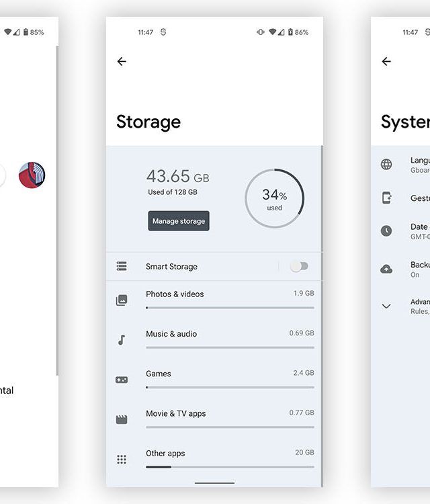Tap the Wi-Fi icon in Storage status bar
Screen dimensions: 430x504
[273, 32]
